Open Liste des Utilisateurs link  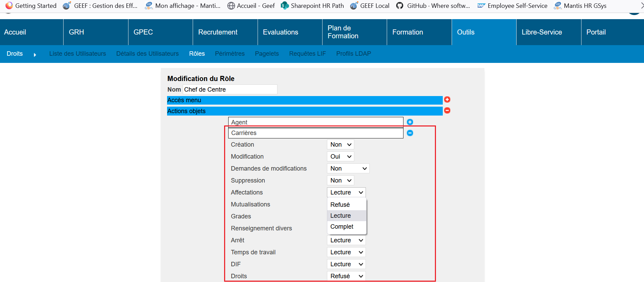point(78,54)
